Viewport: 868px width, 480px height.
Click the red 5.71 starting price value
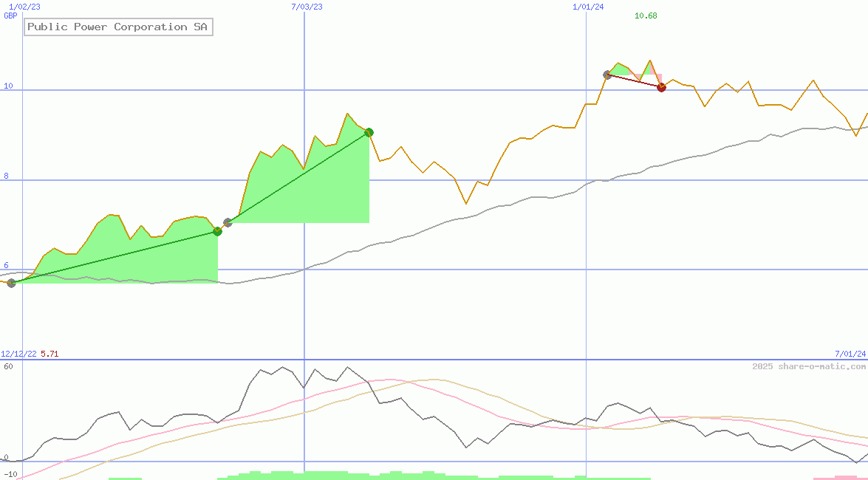click(49, 354)
